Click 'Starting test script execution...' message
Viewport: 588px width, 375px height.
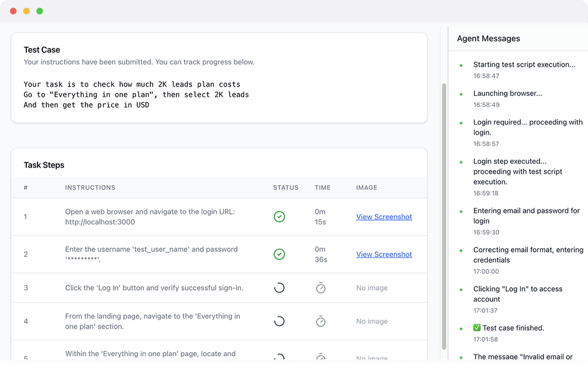(x=524, y=65)
